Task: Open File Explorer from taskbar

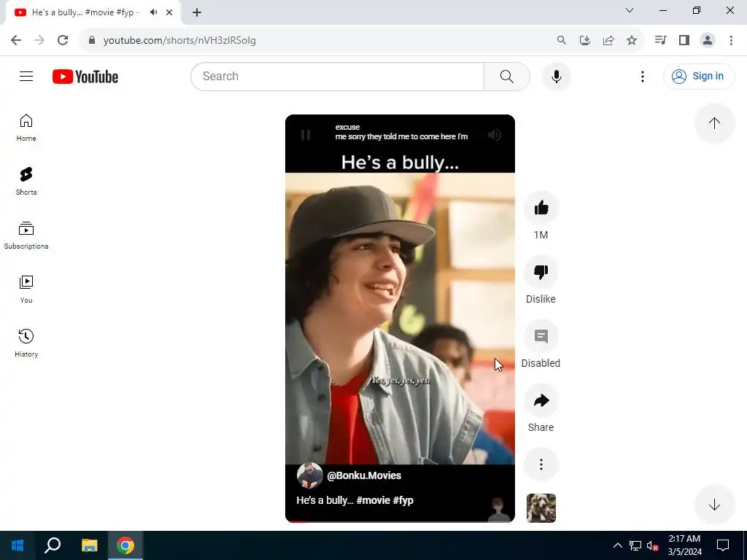Action: (x=89, y=545)
